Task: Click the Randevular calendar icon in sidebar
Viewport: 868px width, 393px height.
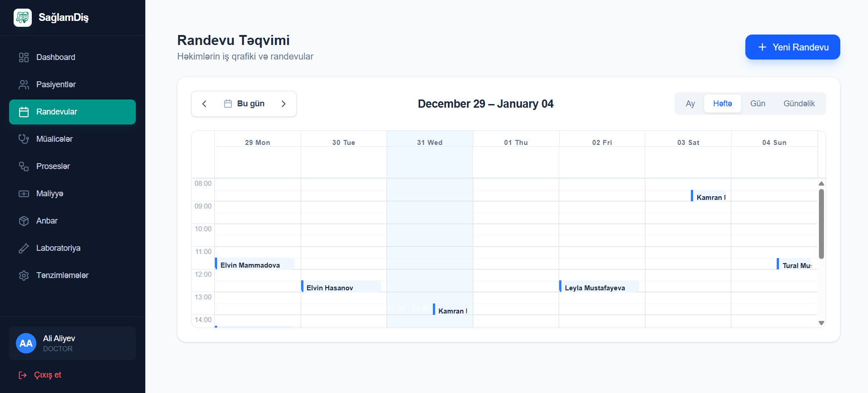Action: click(24, 112)
